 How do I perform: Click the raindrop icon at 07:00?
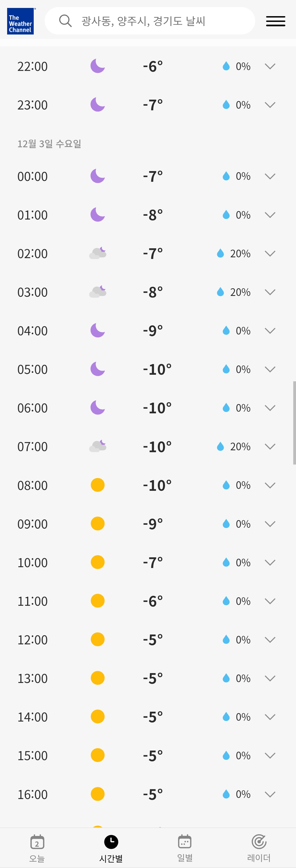click(220, 446)
